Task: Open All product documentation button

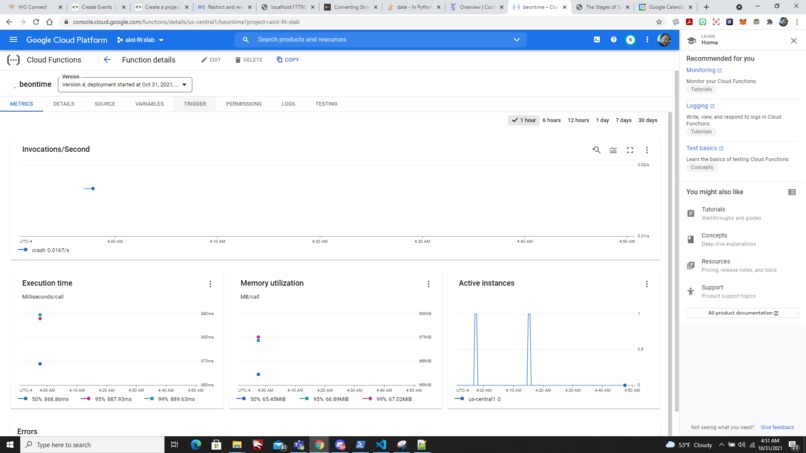Action: pyautogui.click(x=743, y=313)
